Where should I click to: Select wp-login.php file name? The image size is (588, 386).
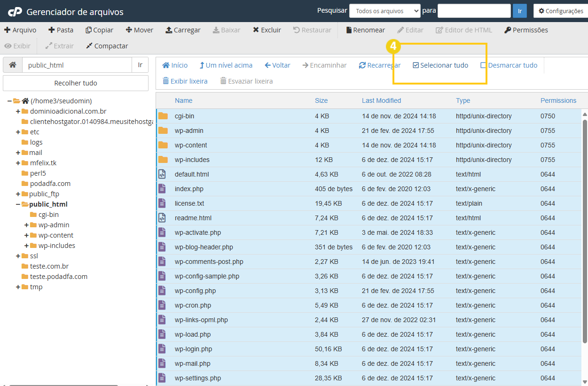tap(193, 349)
